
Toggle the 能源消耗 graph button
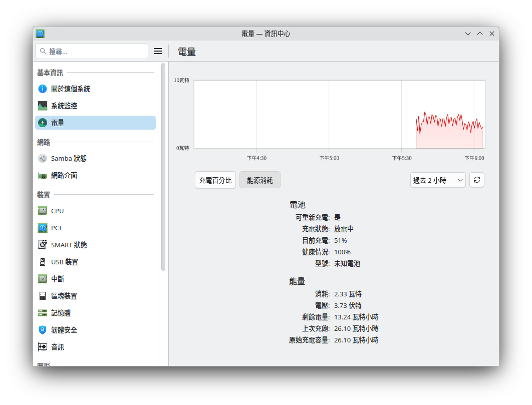point(260,180)
